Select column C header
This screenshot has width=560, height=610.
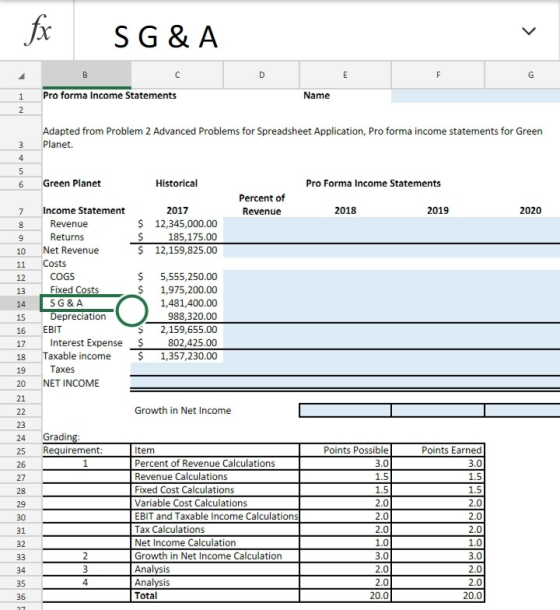tap(177, 75)
